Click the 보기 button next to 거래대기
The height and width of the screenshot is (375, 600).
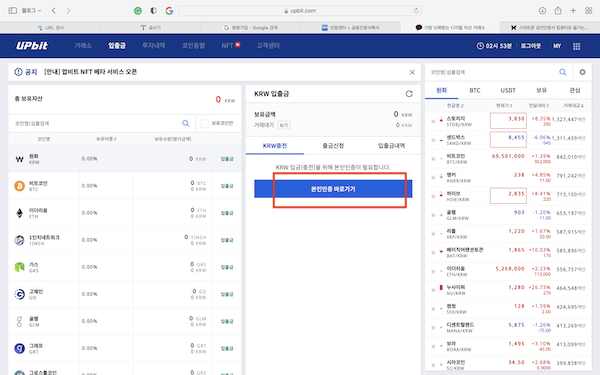coord(284,125)
